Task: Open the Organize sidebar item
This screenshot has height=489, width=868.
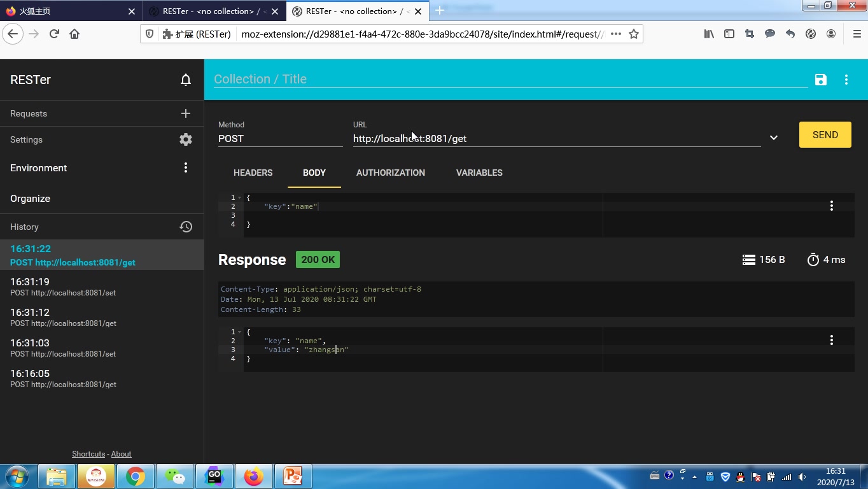Action: click(x=30, y=198)
